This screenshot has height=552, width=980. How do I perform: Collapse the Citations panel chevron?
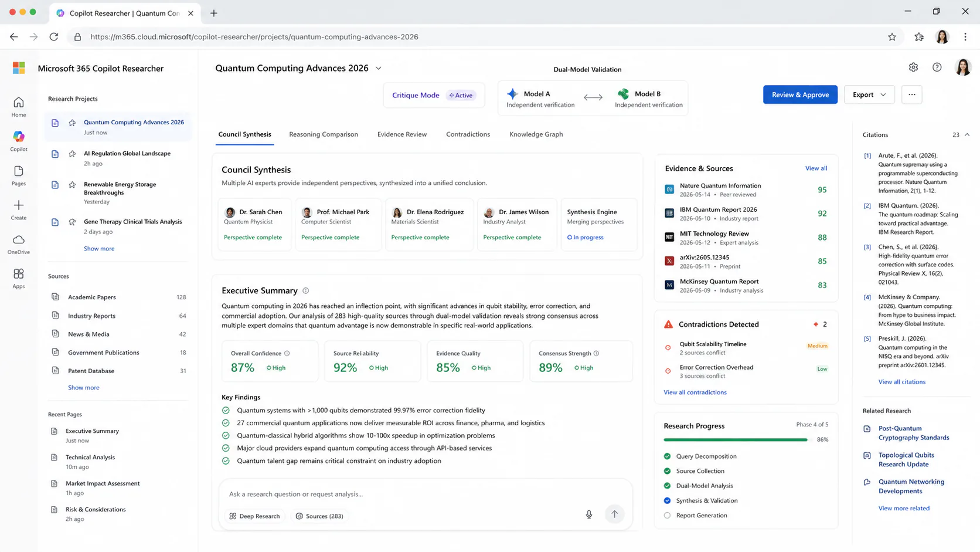967,134
